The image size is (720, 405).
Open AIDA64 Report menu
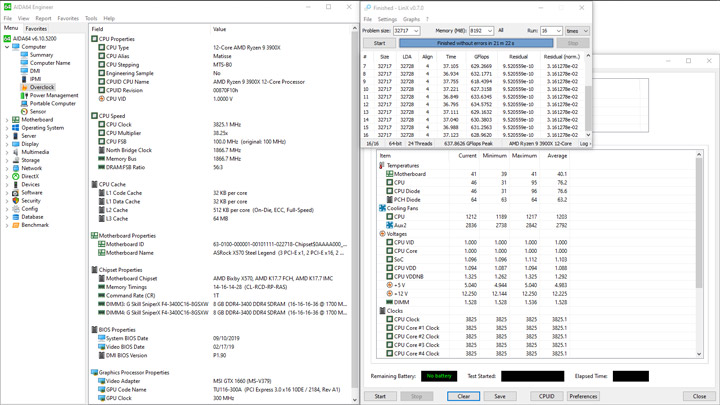(43, 18)
